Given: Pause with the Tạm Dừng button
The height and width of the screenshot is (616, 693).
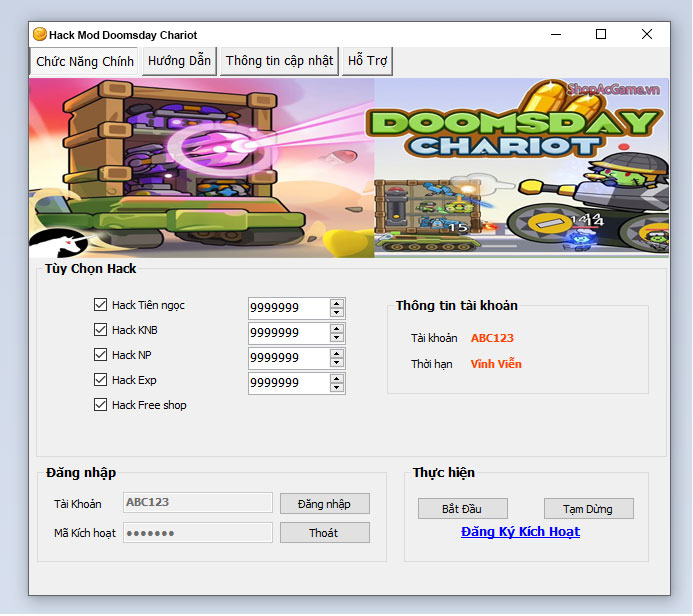Looking at the screenshot, I should pyautogui.click(x=588, y=509).
